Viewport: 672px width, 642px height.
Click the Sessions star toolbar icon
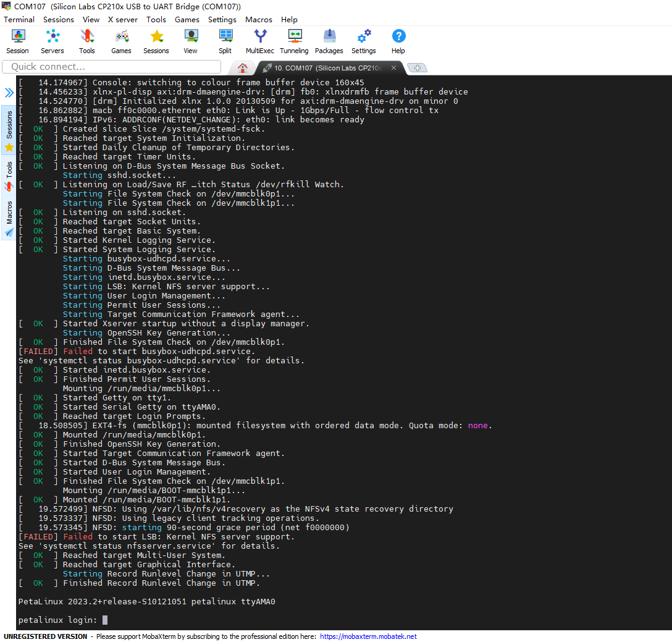pyautogui.click(x=156, y=41)
